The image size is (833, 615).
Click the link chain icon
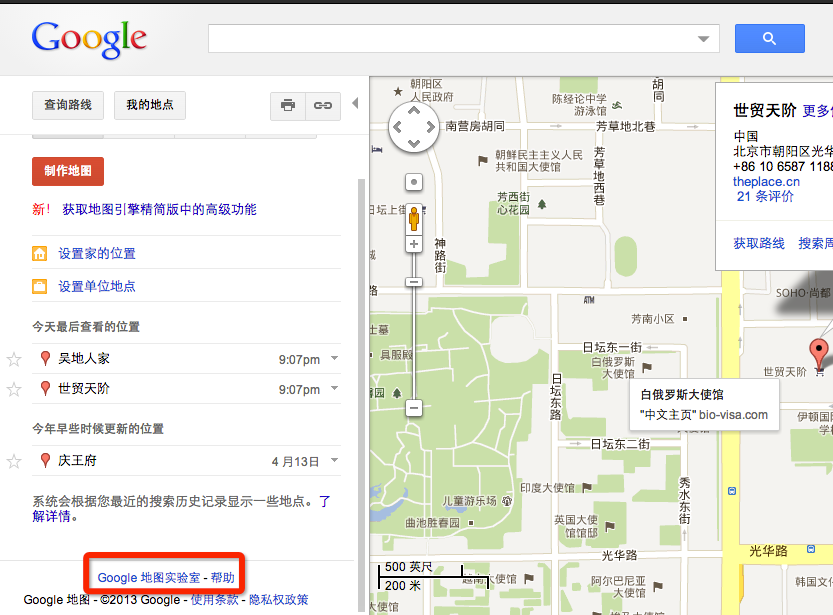[323, 106]
